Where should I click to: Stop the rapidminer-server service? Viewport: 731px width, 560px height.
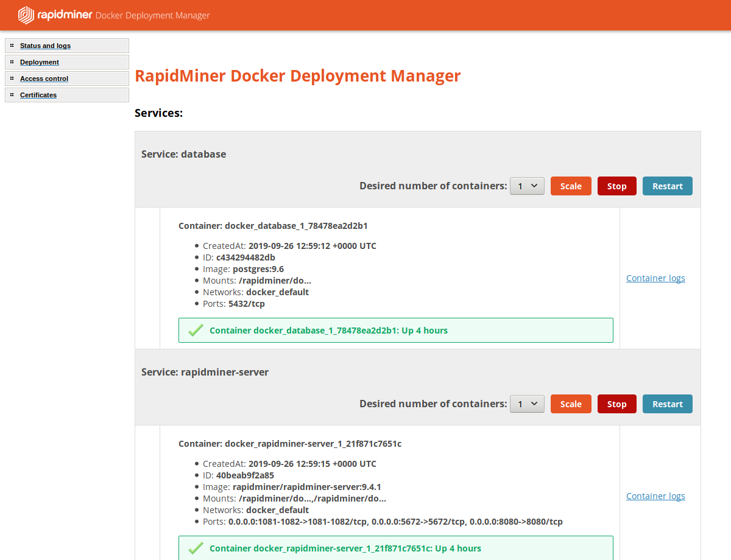(x=616, y=404)
